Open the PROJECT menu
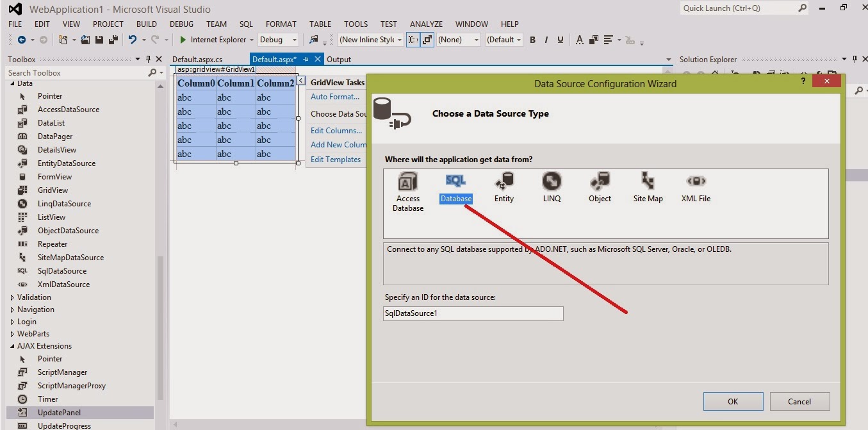 click(x=108, y=24)
